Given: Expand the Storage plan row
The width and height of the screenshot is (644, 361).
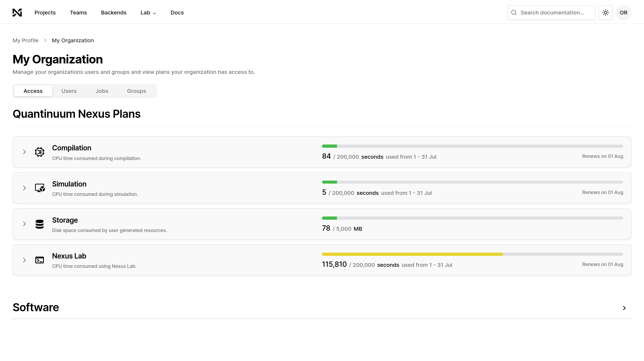Looking at the screenshot, I should [24, 224].
